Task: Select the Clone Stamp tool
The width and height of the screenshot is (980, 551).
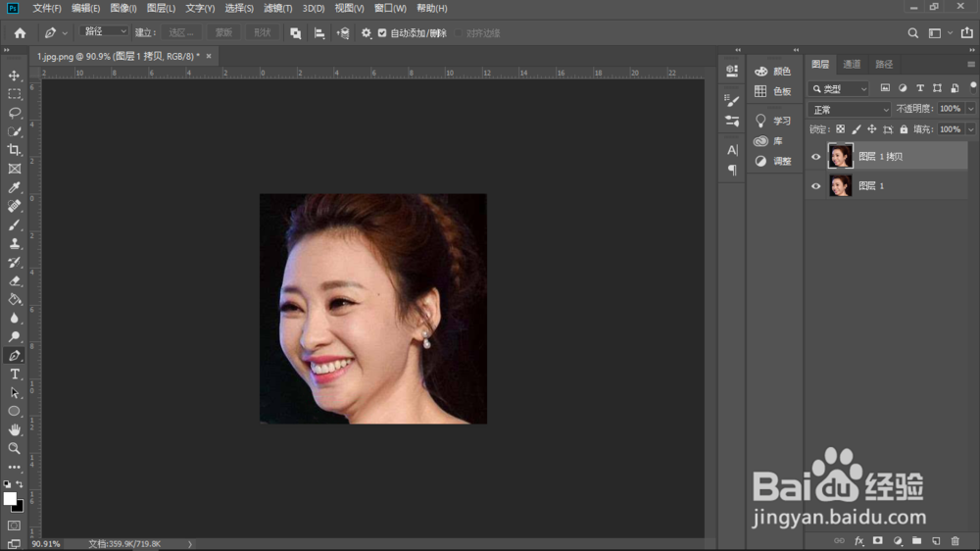Action: click(x=14, y=244)
